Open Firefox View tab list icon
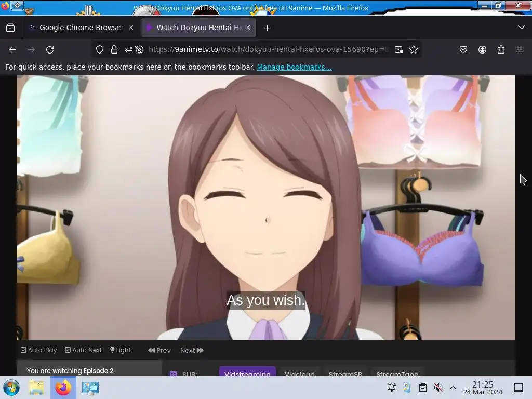This screenshot has height=399, width=532. [x=10, y=28]
